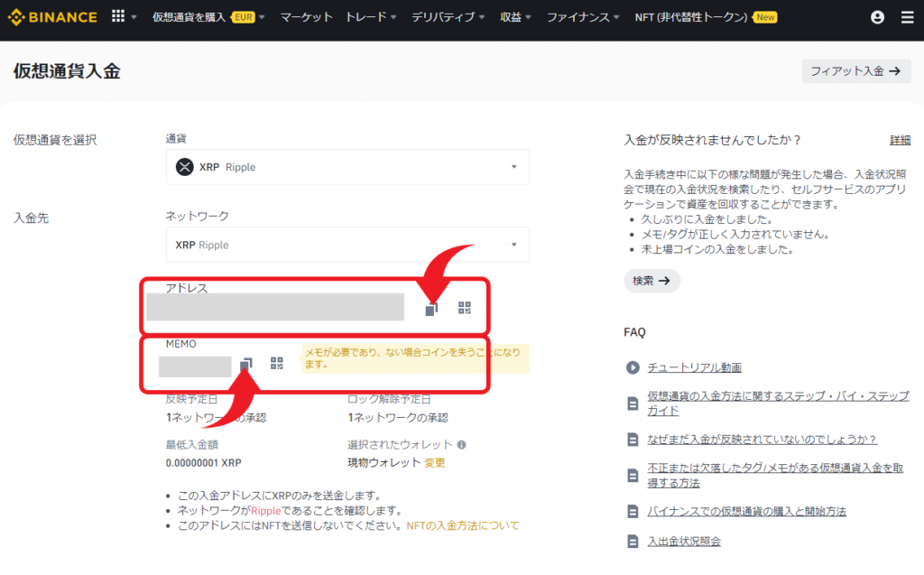Click the 現物ウォレット text

(383, 463)
